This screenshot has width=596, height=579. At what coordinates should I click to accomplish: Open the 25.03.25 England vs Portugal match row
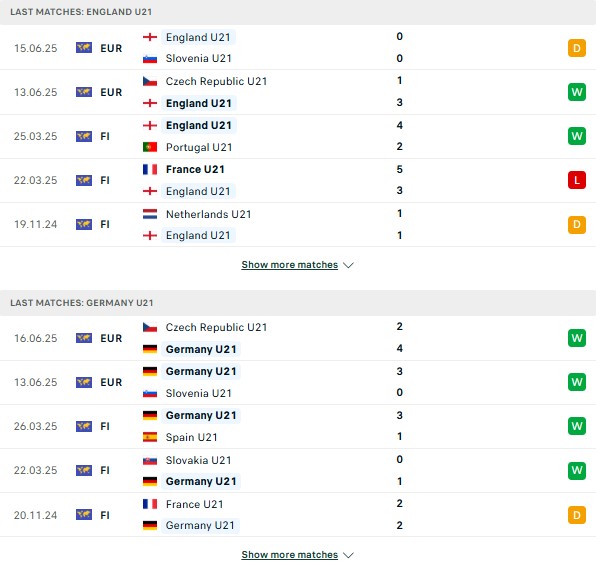click(298, 136)
